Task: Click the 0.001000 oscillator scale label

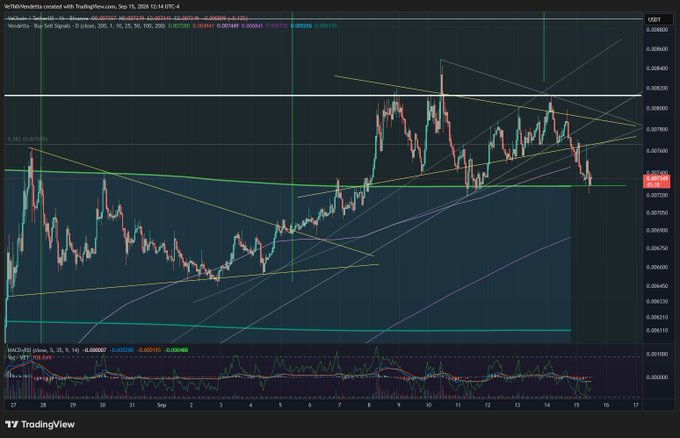Action: tap(656, 354)
